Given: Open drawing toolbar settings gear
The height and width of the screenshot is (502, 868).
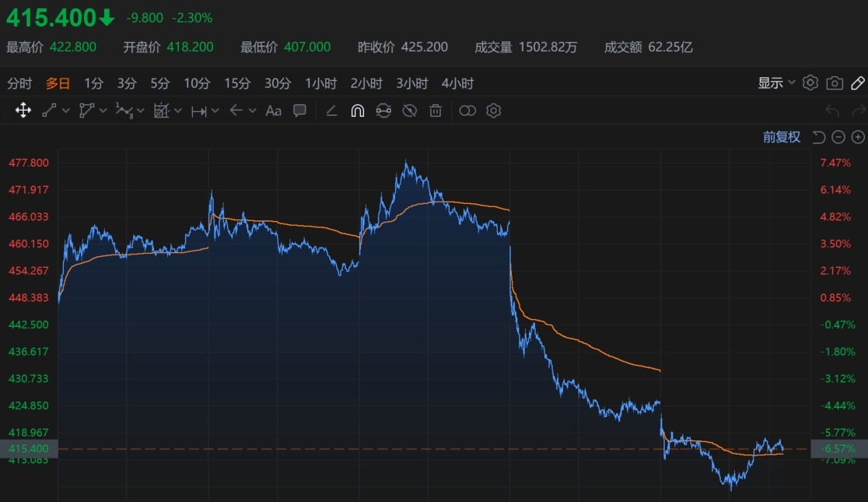Looking at the screenshot, I should (x=493, y=111).
